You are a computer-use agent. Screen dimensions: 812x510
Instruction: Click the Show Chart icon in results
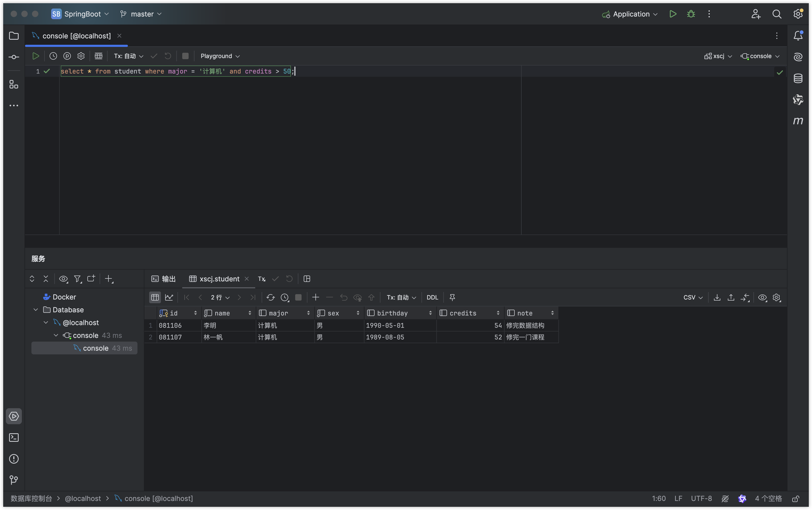click(x=169, y=297)
